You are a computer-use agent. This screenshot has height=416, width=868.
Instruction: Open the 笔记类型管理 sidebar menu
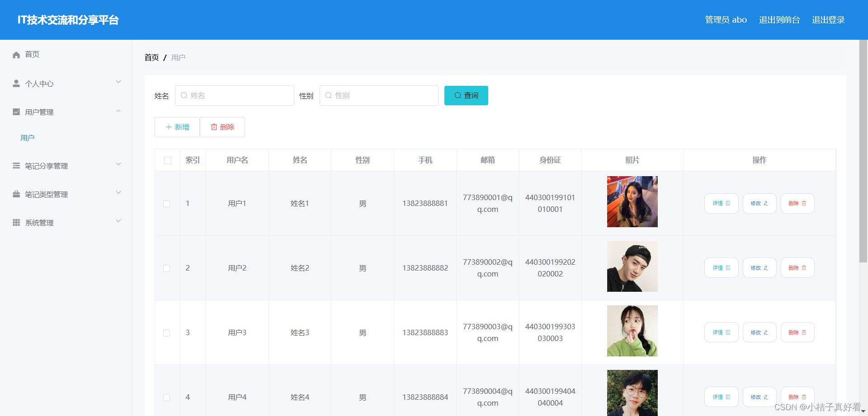[66, 194]
